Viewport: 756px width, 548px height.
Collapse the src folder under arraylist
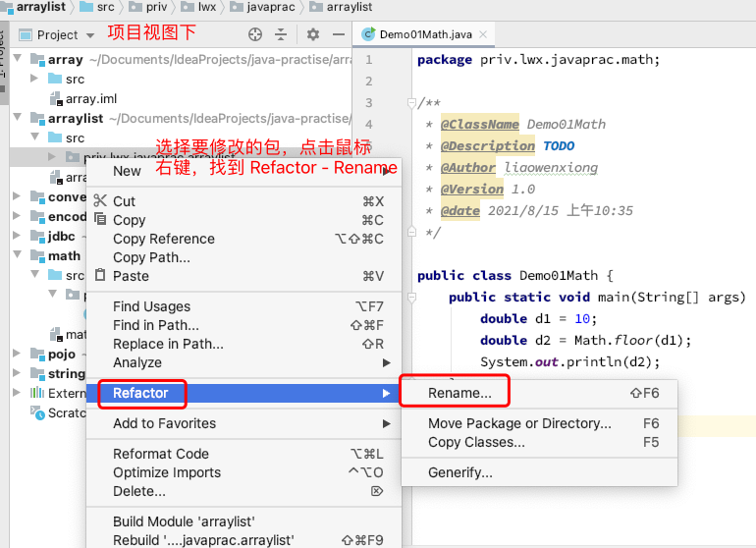pyautogui.click(x=34, y=137)
